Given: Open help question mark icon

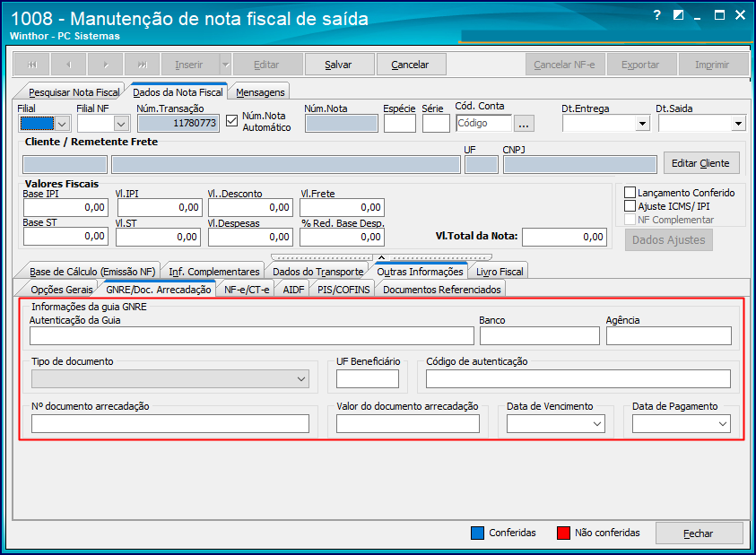Looking at the screenshot, I should (656, 15).
